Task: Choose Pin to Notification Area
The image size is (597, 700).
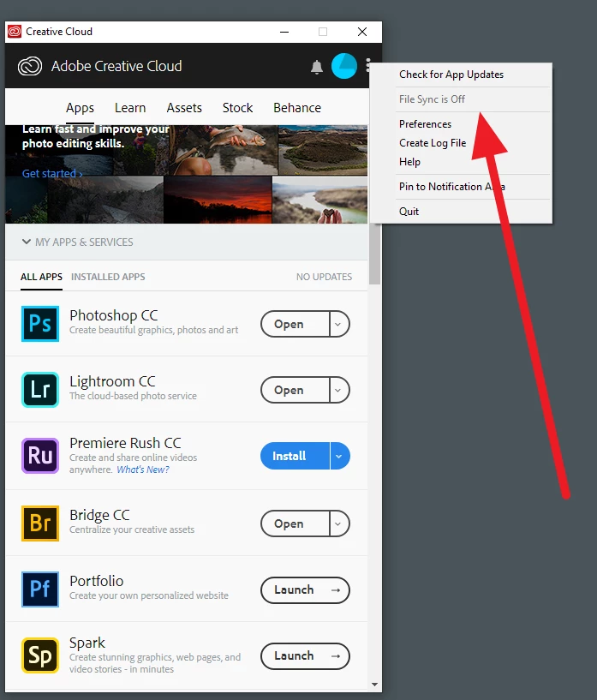Action: point(461,187)
